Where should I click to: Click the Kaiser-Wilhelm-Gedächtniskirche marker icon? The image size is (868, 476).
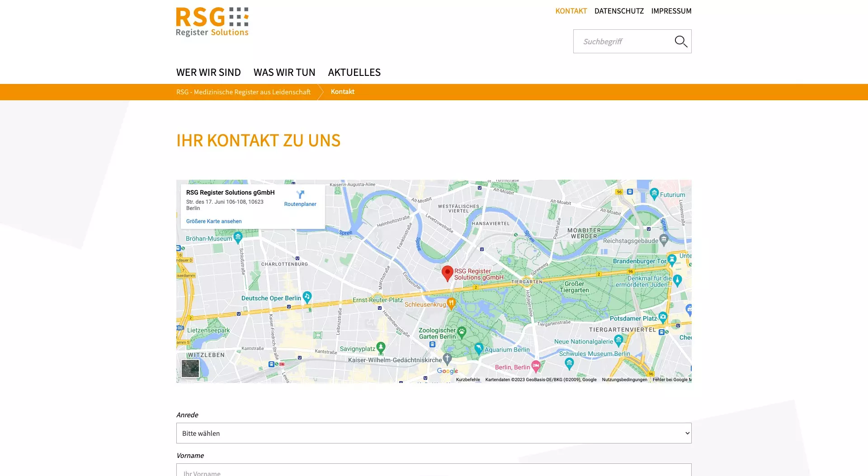(447, 359)
